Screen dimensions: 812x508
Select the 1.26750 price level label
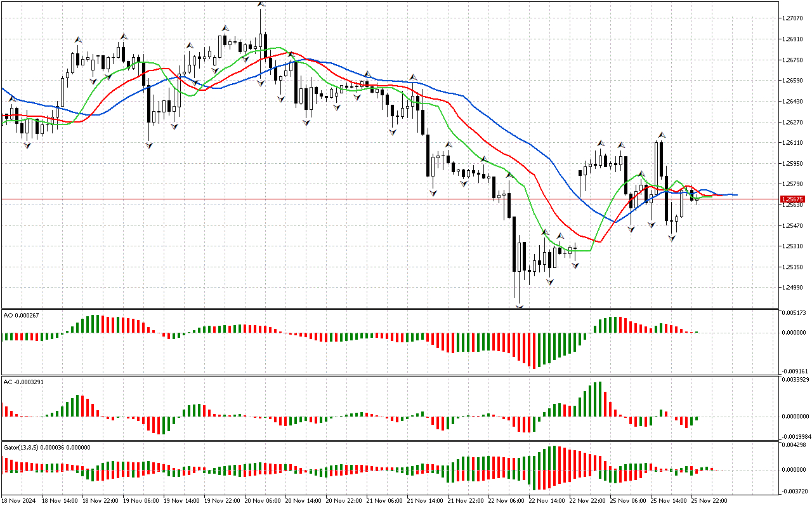point(792,60)
